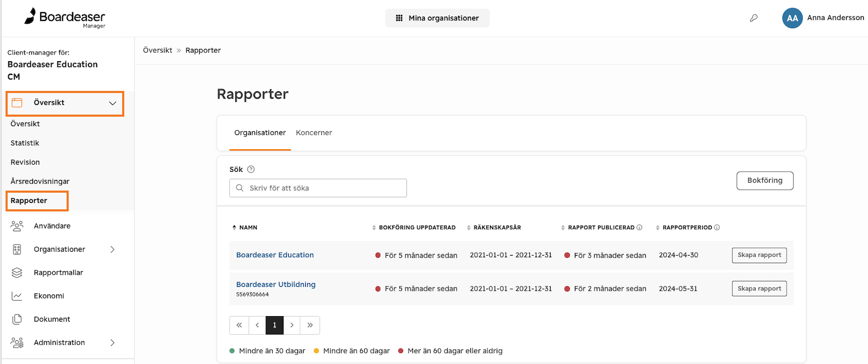Sort by Bokföring uppdaterad column
The height and width of the screenshot is (364, 868).
pos(374,227)
